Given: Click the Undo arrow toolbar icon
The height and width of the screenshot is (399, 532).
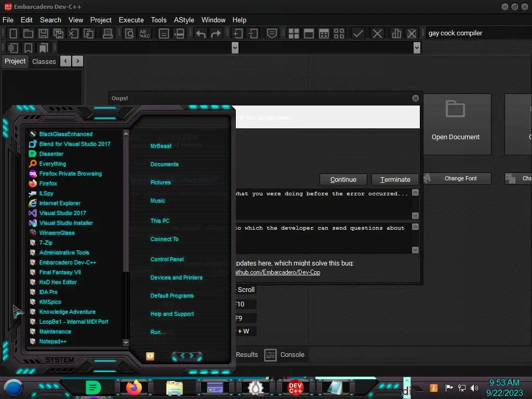Looking at the screenshot, I should pyautogui.click(x=201, y=33).
